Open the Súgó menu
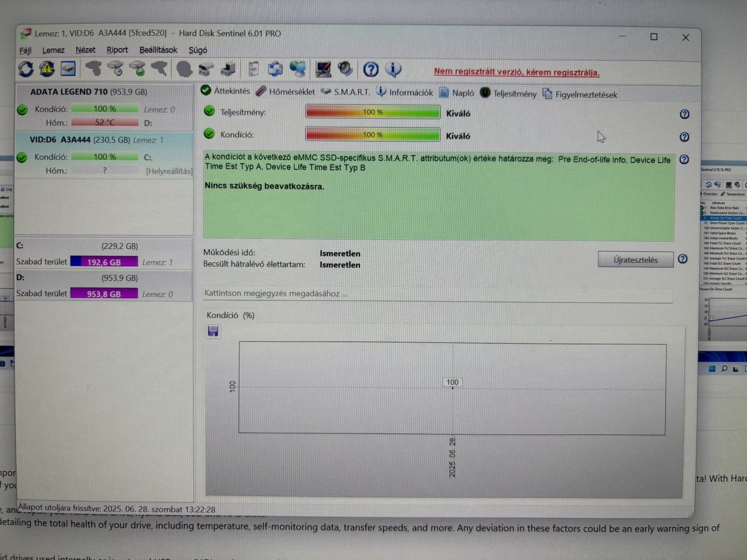This screenshot has height=560, width=747. (x=197, y=50)
